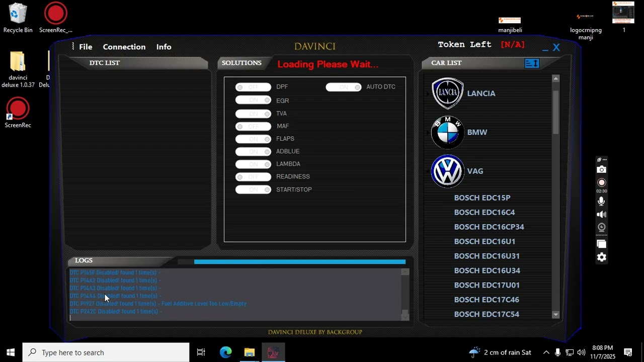Click the three-dot menu icon left of File
The image size is (644, 362).
coord(73,46)
